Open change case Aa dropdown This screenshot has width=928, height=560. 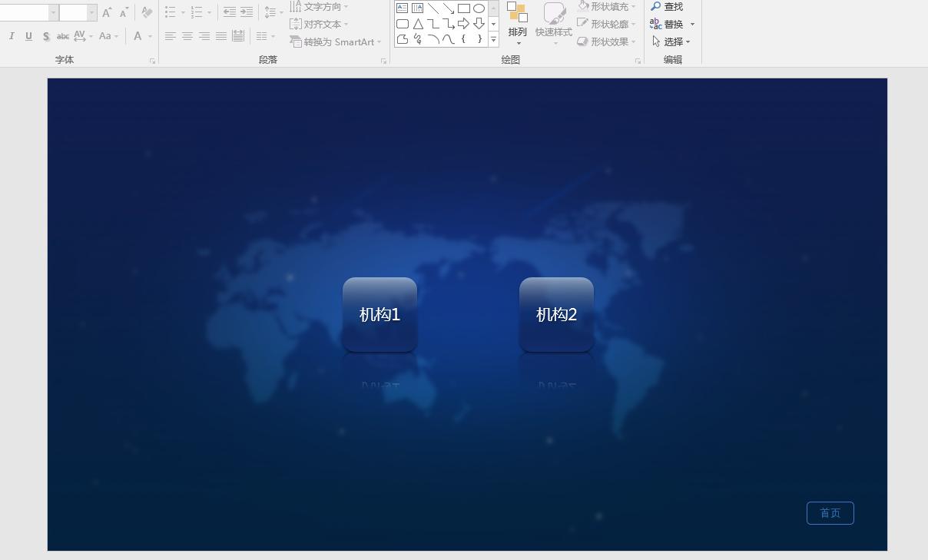pos(108,36)
